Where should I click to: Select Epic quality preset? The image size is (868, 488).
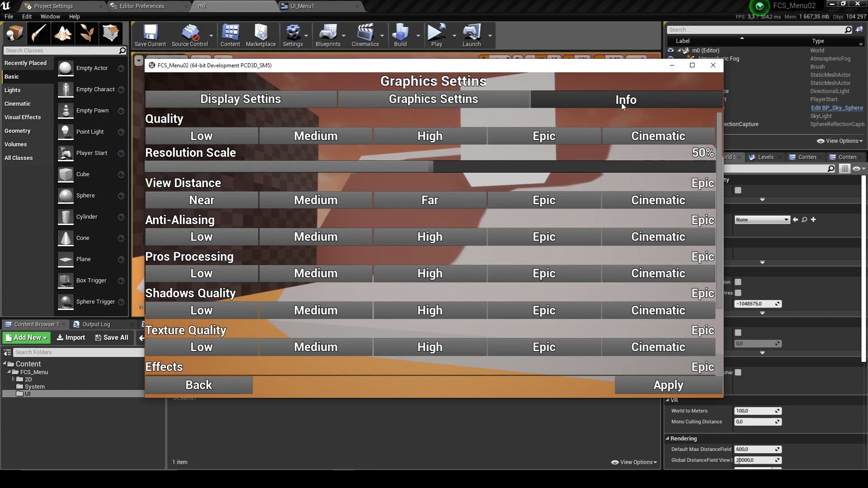544,136
